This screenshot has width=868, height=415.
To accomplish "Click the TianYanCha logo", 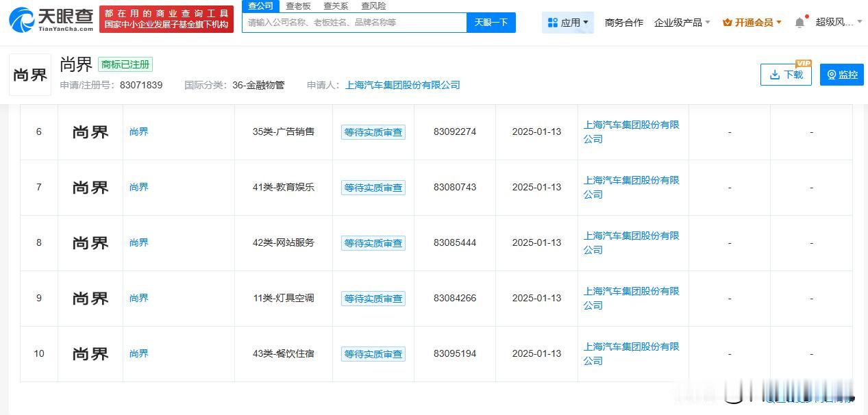I will (x=51, y=19).
